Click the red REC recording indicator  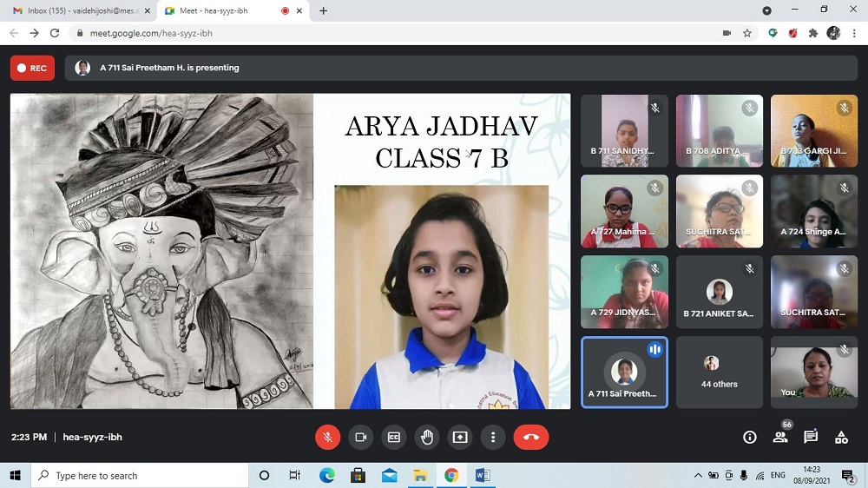pyautogui.click(x=32, y=68)
